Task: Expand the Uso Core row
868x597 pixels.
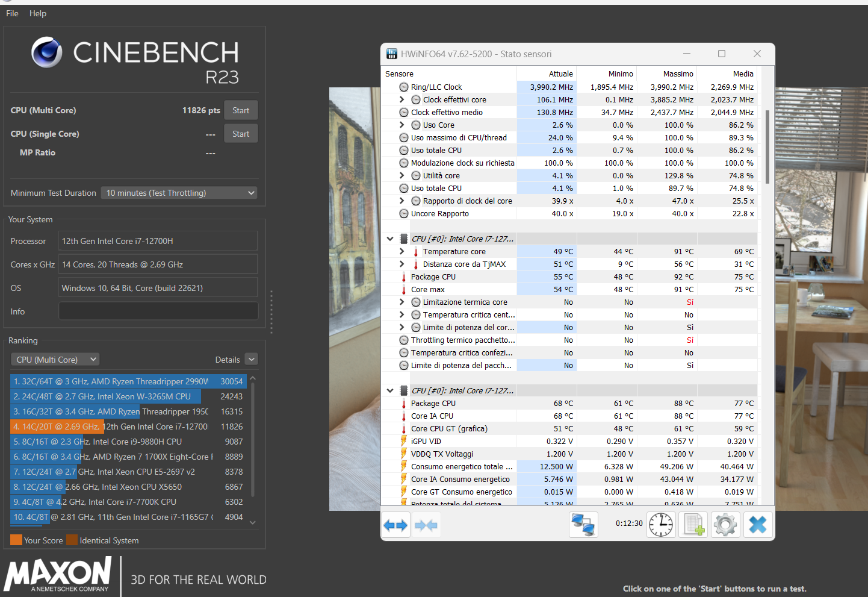Action: pos(402,125)
